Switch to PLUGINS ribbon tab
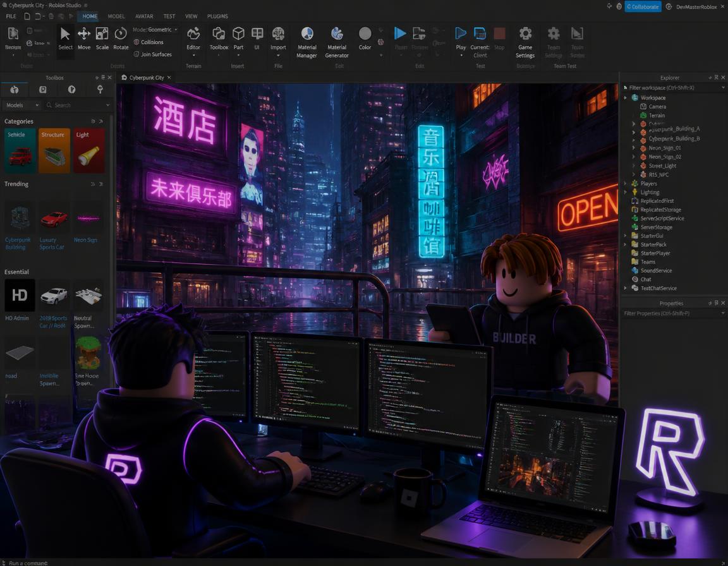728x566 pixels. click(x=217, y=16)
